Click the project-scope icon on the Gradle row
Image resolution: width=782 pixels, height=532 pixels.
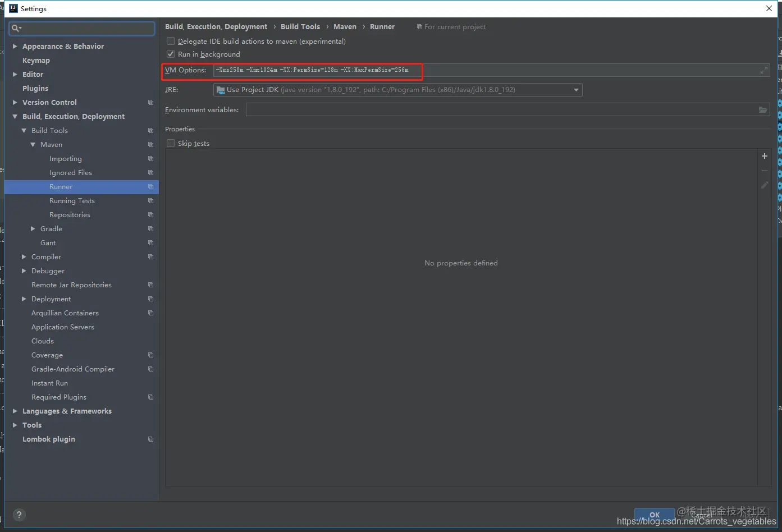[x=150, y=229]
